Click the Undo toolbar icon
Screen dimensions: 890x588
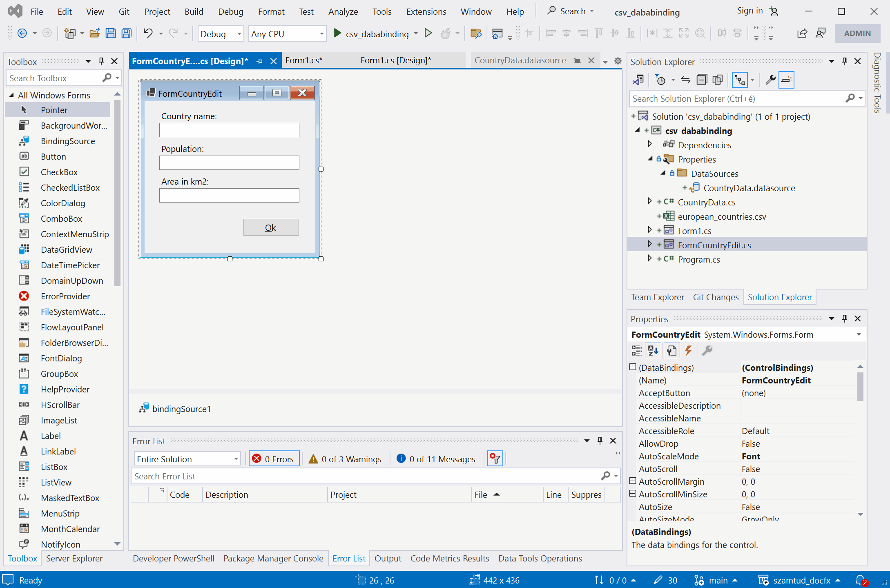click(x=148, y=33)
